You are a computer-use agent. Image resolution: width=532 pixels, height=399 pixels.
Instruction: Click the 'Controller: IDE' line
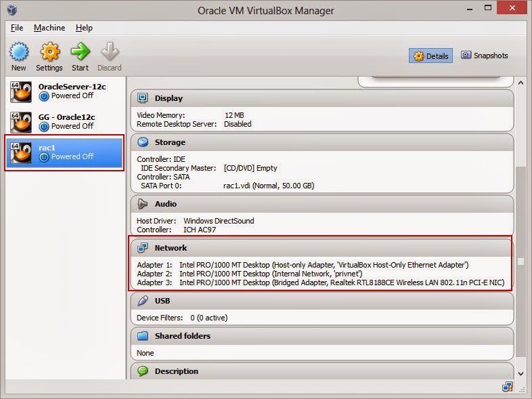(161, 159)
